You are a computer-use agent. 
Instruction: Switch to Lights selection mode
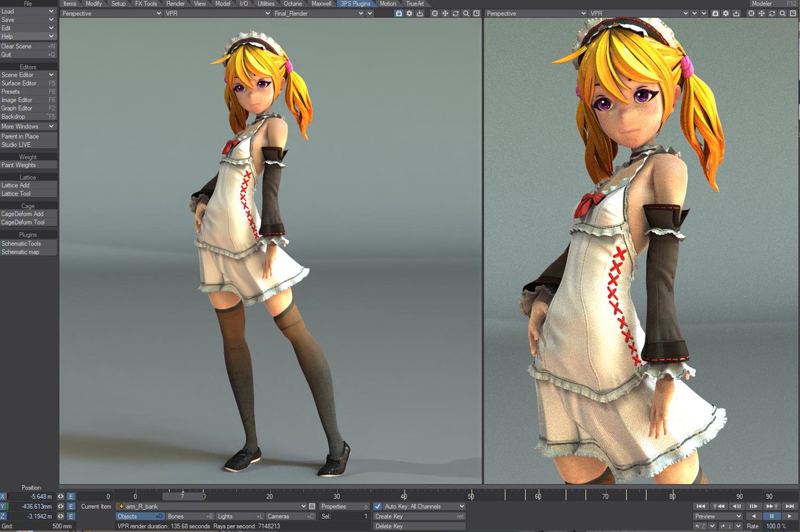click(x=240, y=517)
